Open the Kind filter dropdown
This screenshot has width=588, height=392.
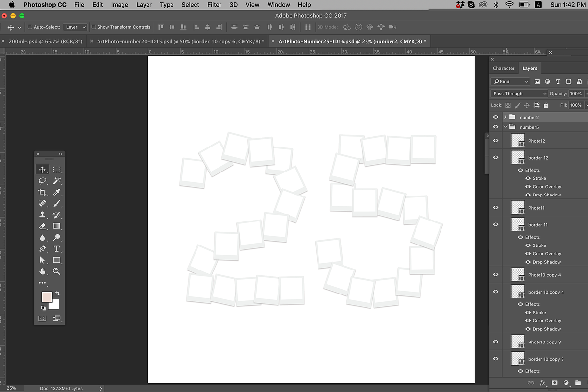(511, 82)
